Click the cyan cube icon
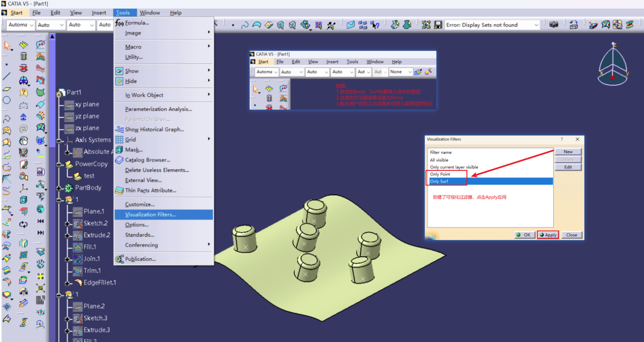Viewport: 644px width, 342px height. [23, 200]
